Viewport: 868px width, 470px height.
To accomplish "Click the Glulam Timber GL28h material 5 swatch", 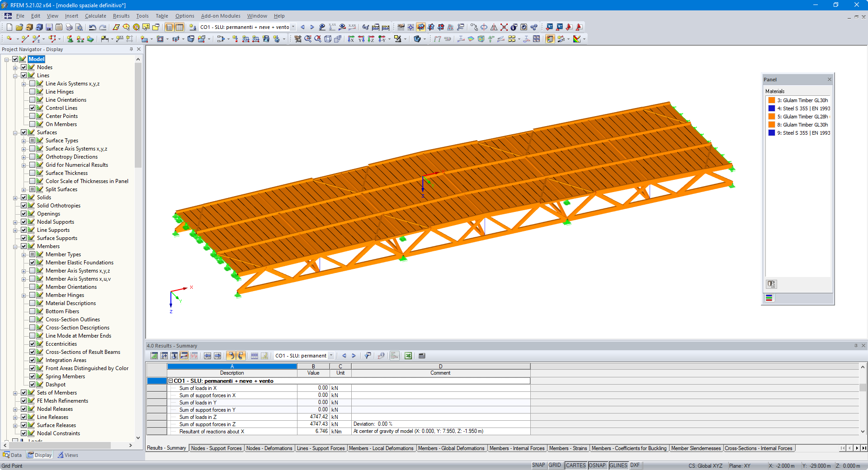I will click(772, 117).
